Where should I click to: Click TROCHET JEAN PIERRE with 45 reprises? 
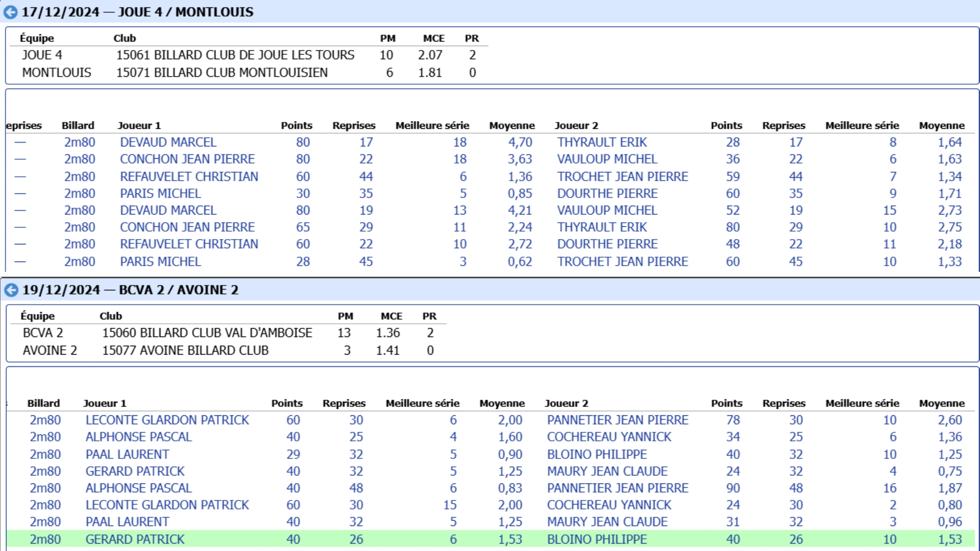click(623, 262)
